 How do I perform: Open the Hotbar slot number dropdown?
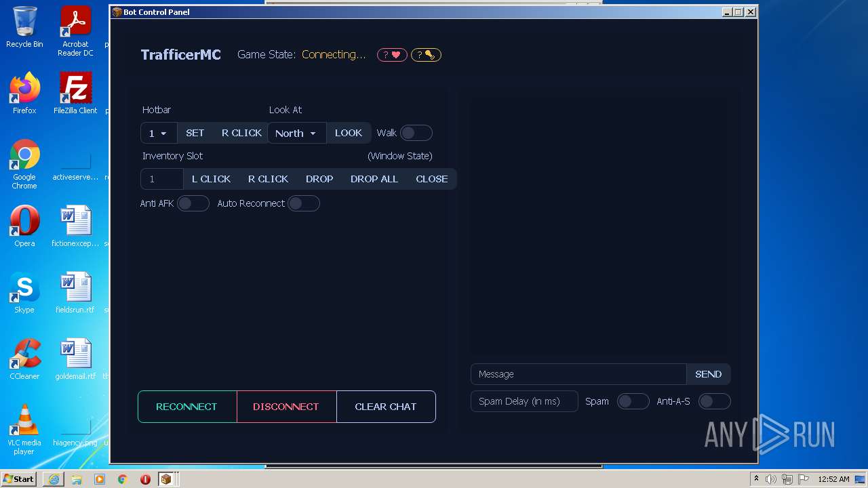[159, 134]
